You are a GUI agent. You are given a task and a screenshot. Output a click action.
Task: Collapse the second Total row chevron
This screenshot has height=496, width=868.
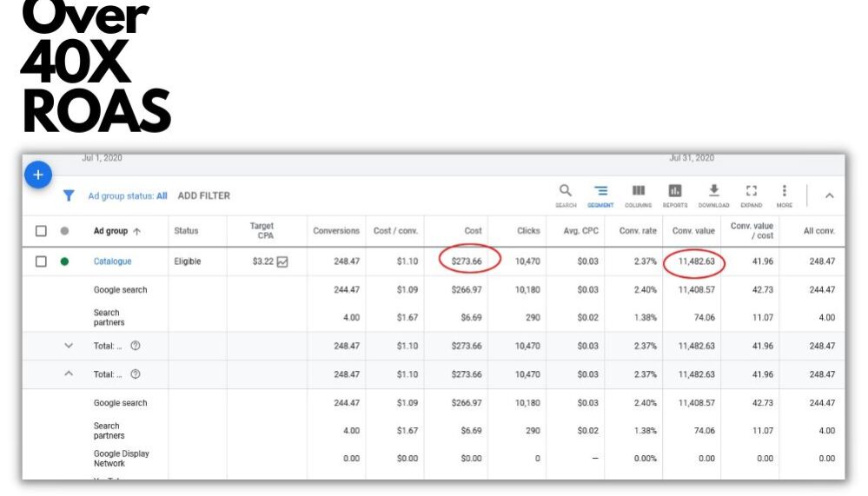point(70,374)
